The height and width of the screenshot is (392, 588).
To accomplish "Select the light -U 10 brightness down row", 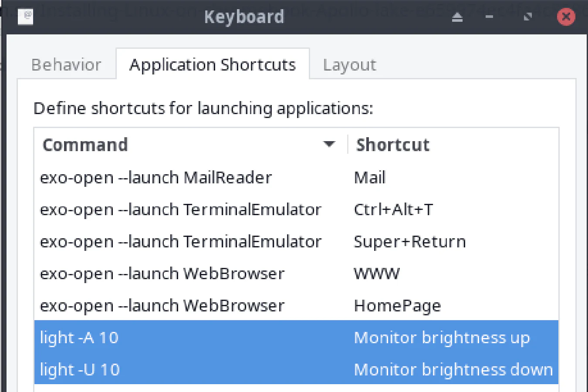I will point(174,369).
